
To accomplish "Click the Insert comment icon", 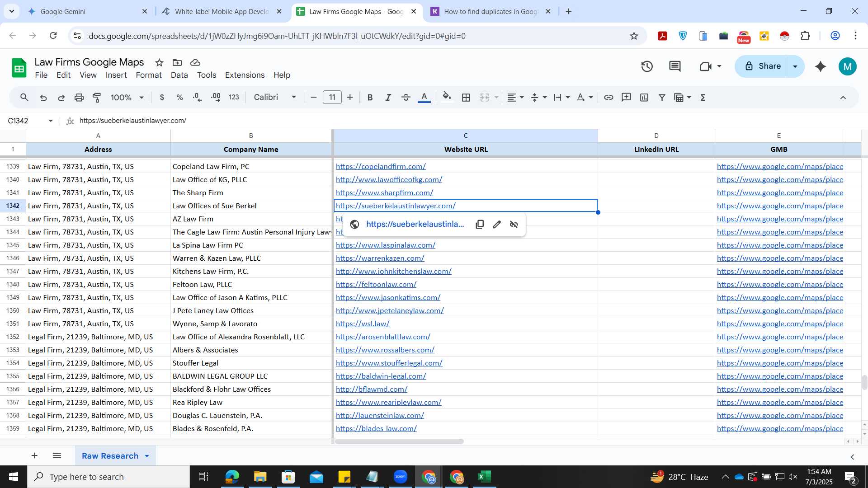I will (626, 97).
